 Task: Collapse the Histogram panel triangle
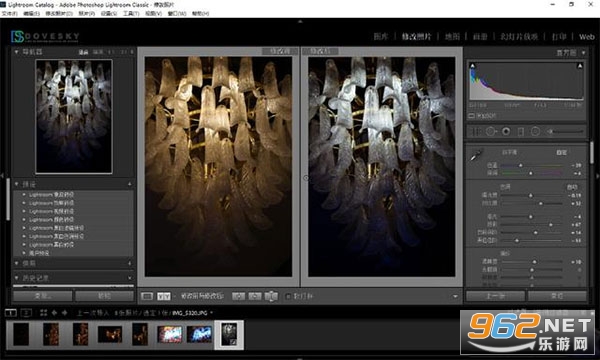[584, 53]
